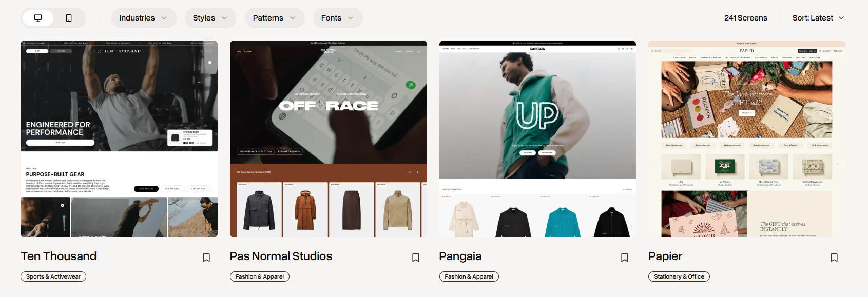Change the Sort: Latest ordering
This screenshot has width=868, height=297.
pyautogui.click(x=818, y=18)
